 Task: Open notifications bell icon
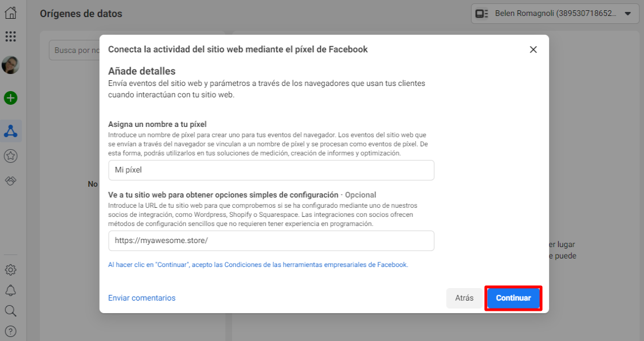pyautogui.click(x=11, y=290)
